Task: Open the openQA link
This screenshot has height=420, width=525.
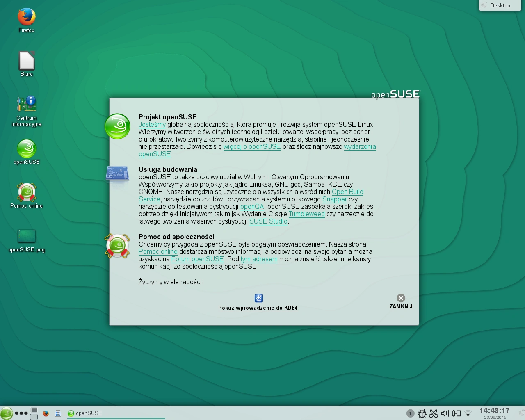Action: point(252,206)
